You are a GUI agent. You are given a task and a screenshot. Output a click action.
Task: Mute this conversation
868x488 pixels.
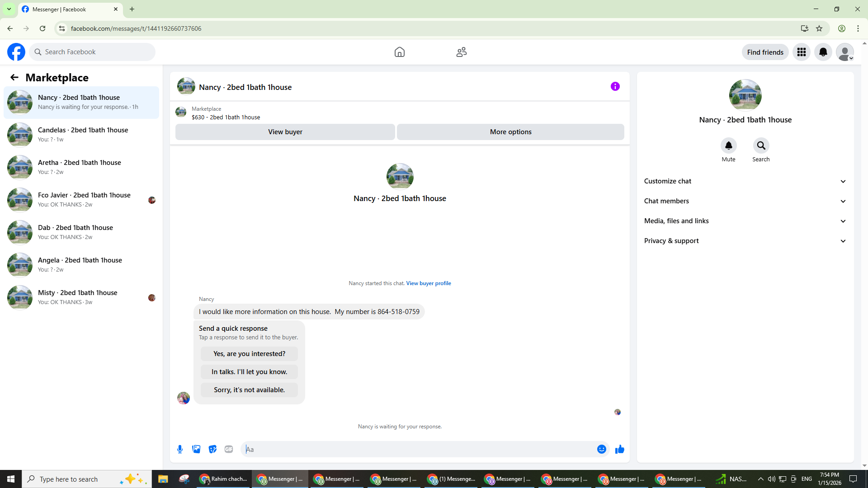tap(728, 145)
